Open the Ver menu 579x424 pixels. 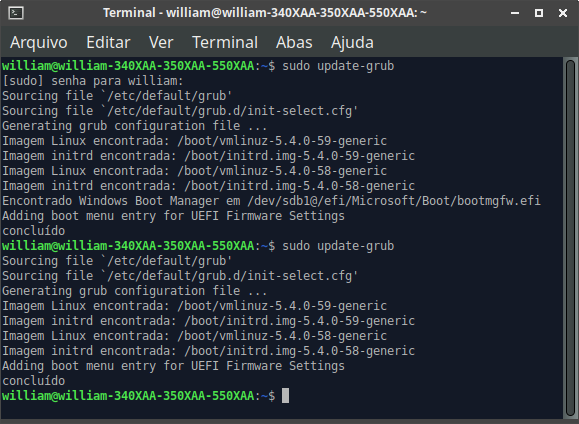(x=161, y=42)
